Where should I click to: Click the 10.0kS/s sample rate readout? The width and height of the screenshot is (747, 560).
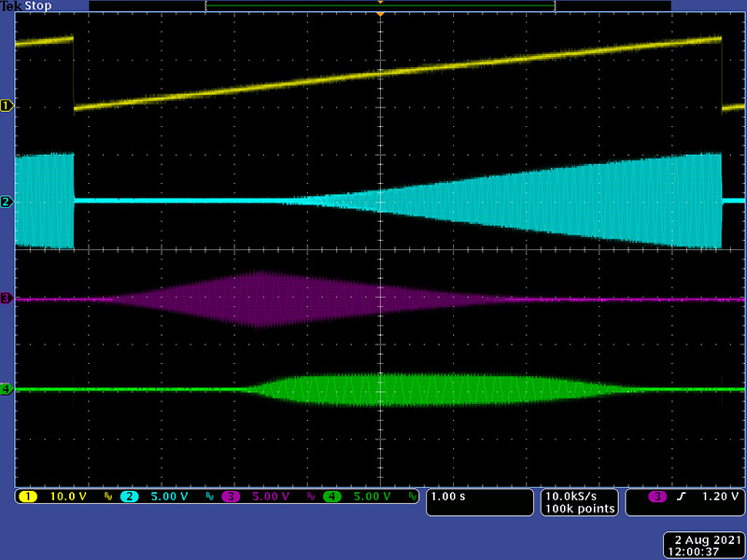(578, 497)
